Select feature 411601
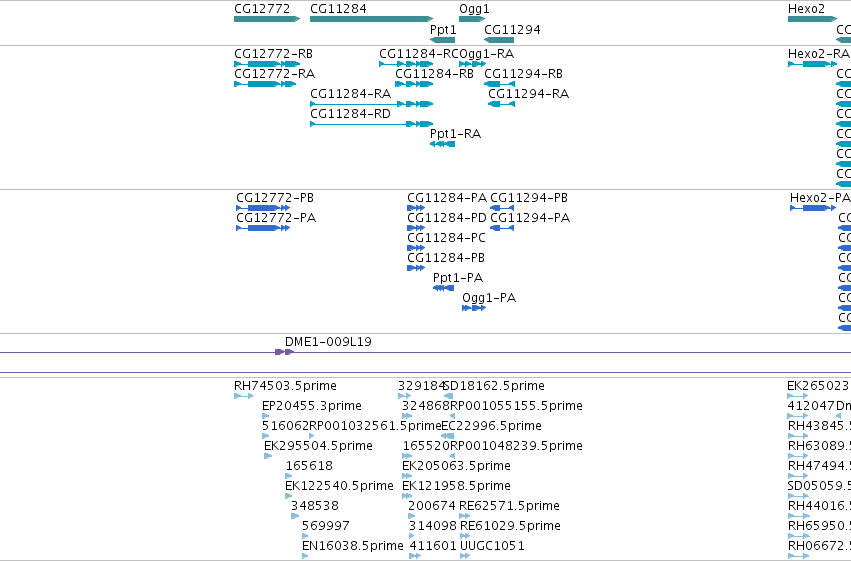 tap(415, 556)
